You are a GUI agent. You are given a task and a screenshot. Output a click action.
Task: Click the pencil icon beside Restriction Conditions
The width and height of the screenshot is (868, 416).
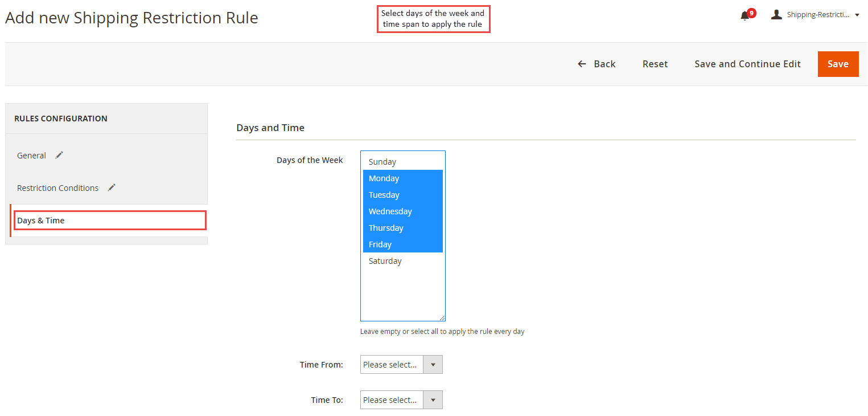[112, 187]
